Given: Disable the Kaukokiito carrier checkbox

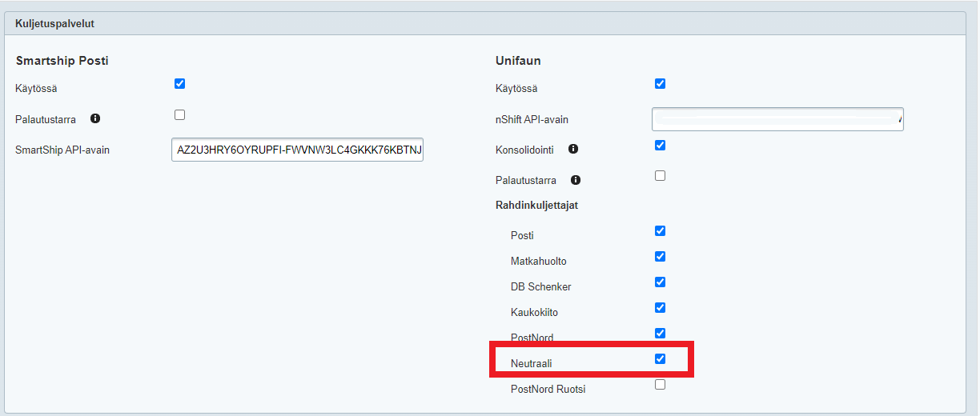Looking at the screenshot, I should pos(660,308).
